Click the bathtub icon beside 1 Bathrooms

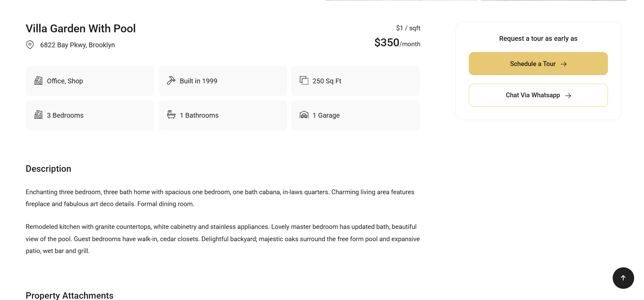171,115
